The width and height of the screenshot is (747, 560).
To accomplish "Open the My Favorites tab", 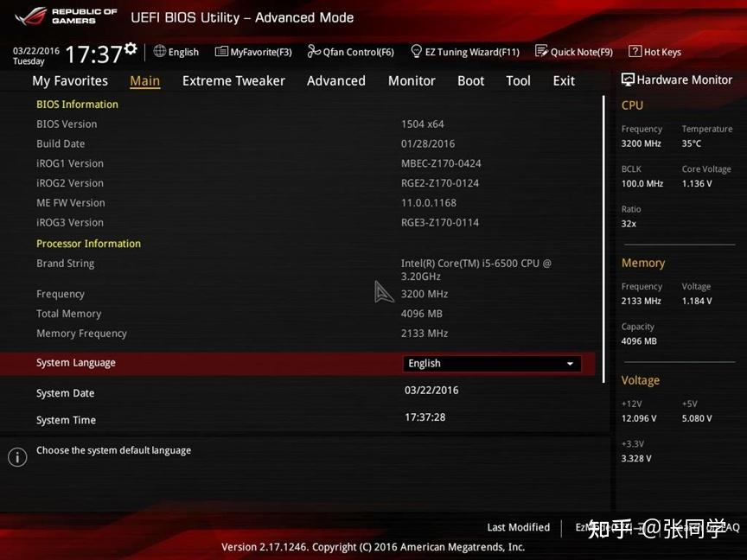I will tap(69, 80).
